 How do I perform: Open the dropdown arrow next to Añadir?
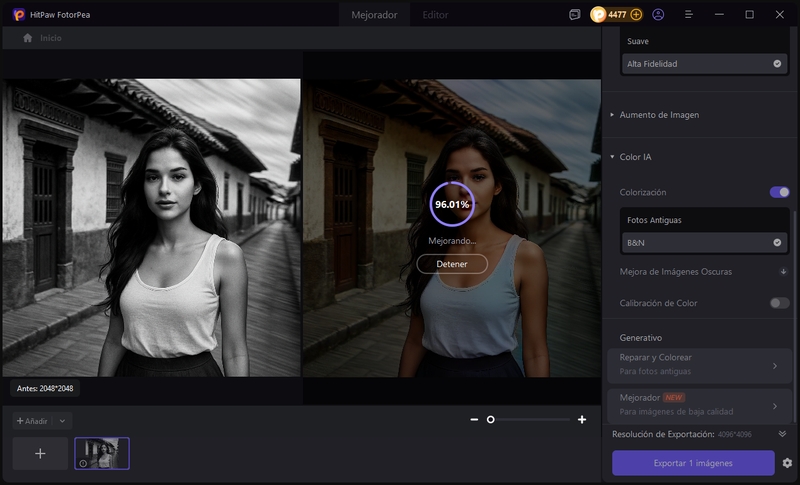tap(62, 421)
